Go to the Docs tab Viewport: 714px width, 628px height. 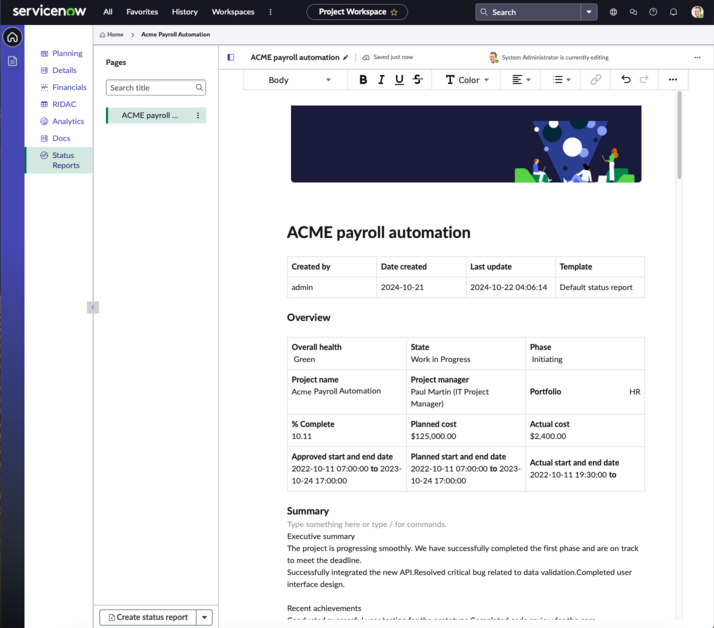[56, 138]
